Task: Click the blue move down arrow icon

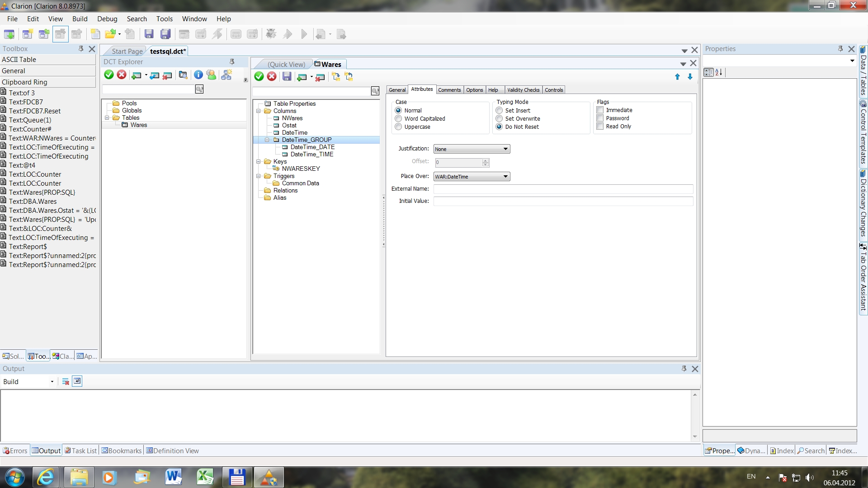Action: coord(690,77)
